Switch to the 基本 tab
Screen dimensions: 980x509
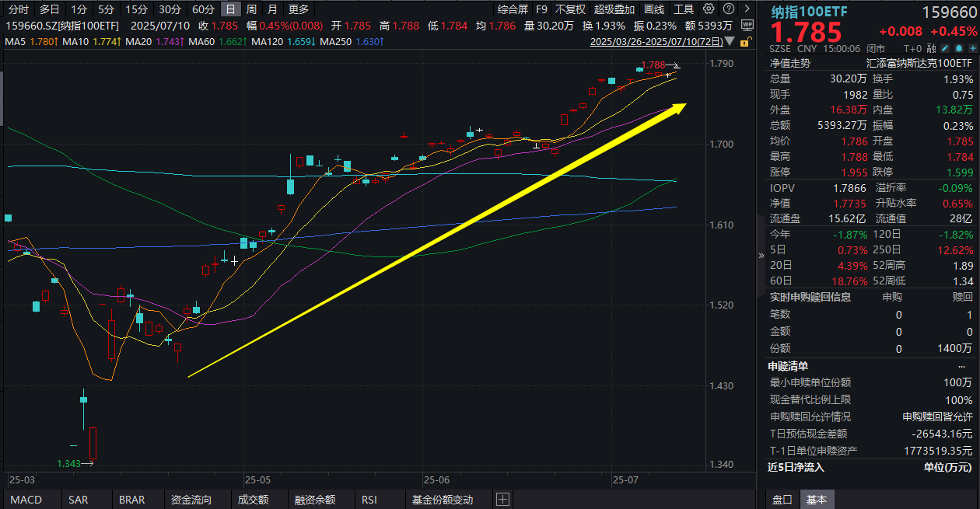point(817,500)
